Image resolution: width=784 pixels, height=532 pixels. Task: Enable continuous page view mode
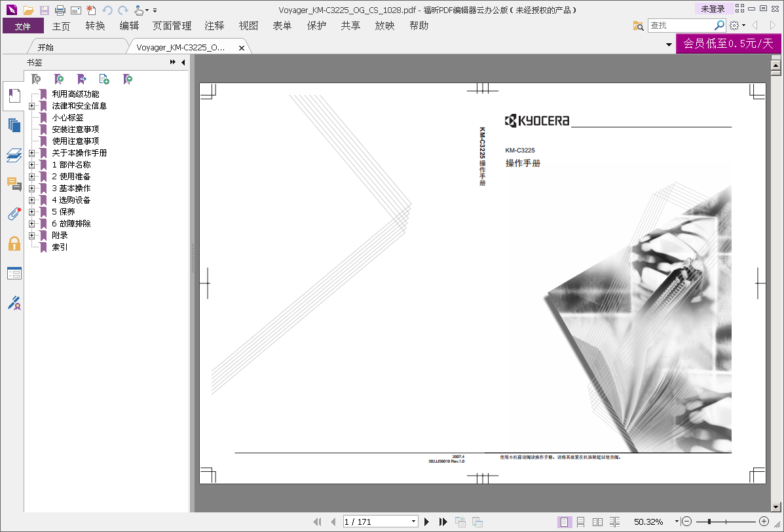[x=580, y=522]
